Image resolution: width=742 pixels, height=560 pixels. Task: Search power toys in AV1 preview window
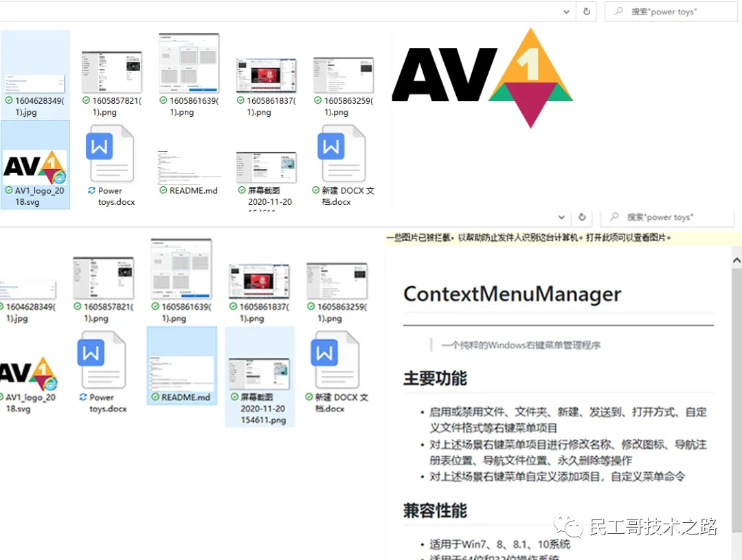tap(671, 12)
